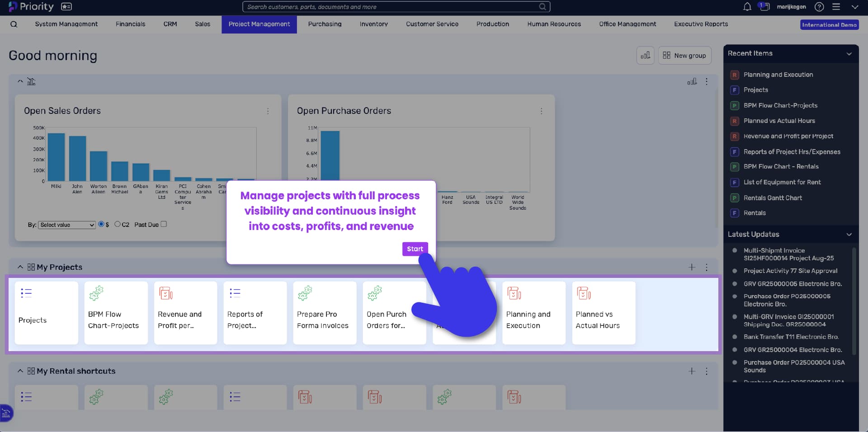The height and width of the screenshot is (432, 868).
Task: Open the Planning and Execution tile
Action: tap(533, 313)
